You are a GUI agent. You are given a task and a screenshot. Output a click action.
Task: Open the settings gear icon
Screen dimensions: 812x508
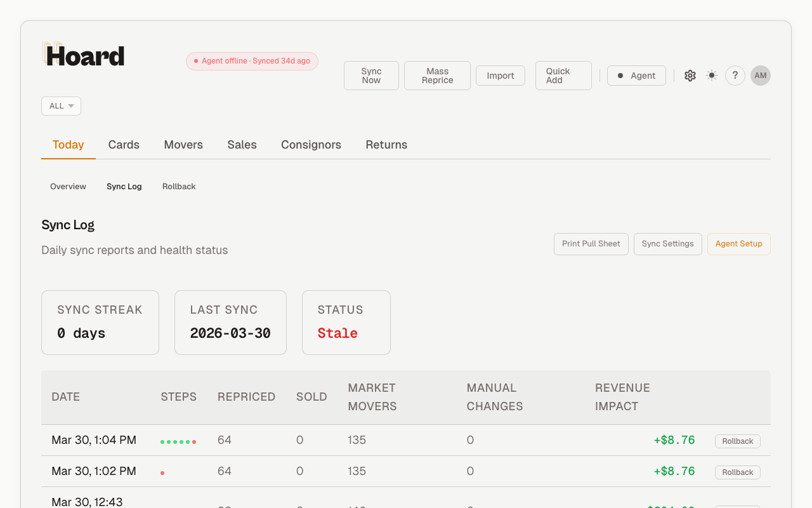click(690, 76)
